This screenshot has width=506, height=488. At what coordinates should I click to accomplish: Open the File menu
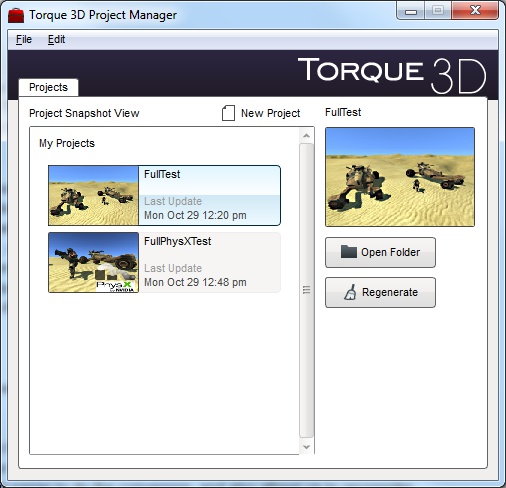[24, 40]
